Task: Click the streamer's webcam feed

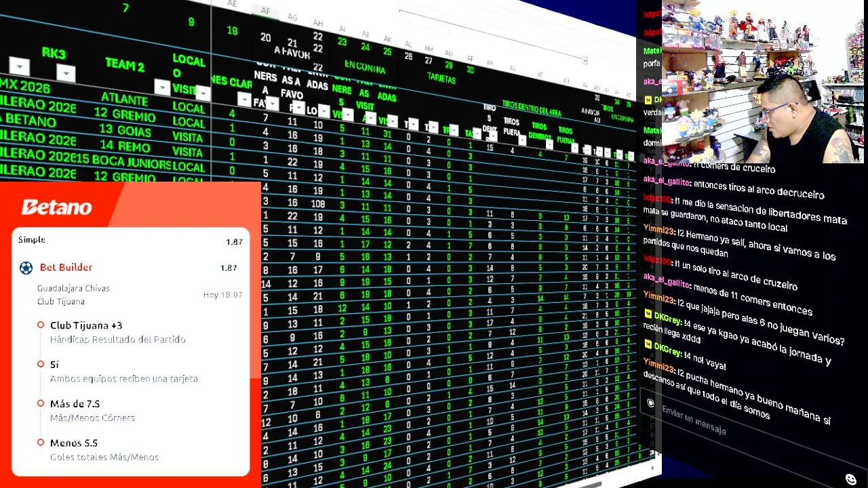Action: 763,82
